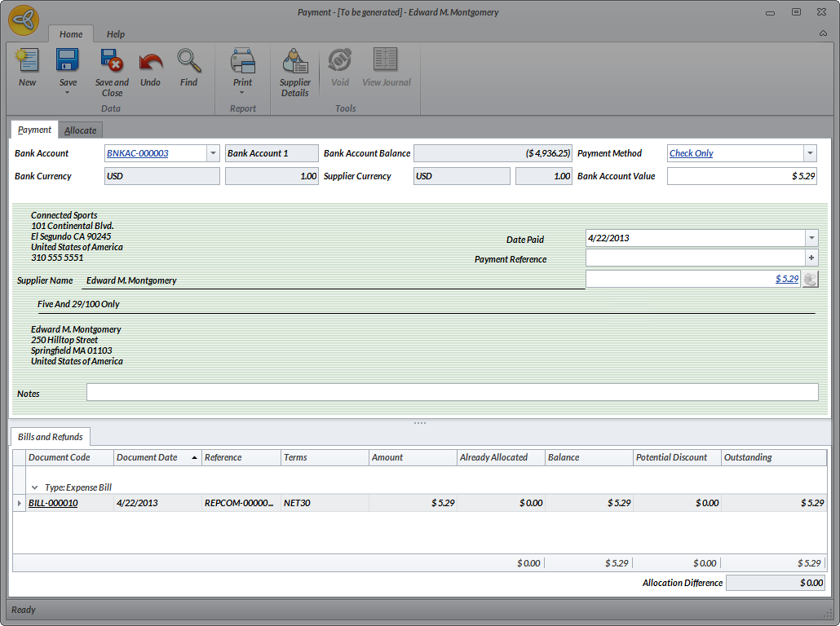
Task: Open the Date Paid calendar dropdown
Action: click(x=811, y=238)
